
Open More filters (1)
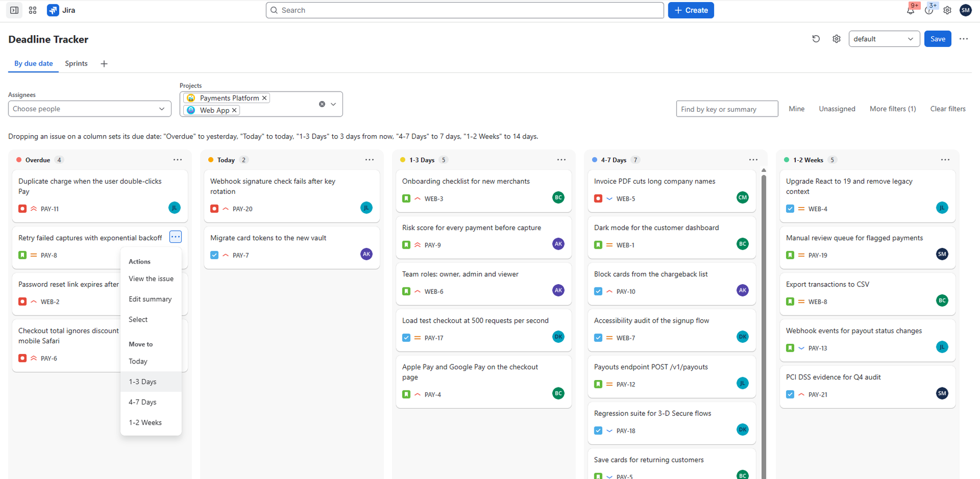coord(893,109)
